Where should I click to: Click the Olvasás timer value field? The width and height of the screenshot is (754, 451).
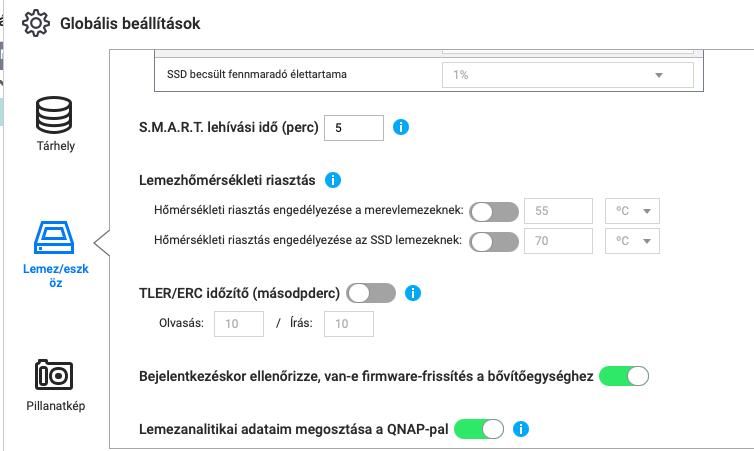point(241,324)
